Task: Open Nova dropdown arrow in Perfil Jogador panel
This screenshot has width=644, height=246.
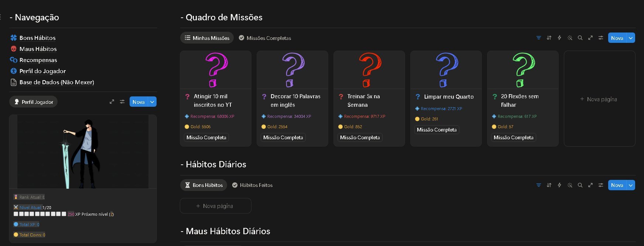Action: click(152, 102)
